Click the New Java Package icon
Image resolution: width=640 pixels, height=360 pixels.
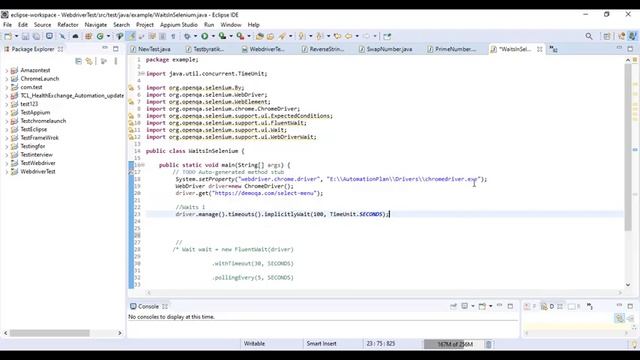tap(88, 36)
